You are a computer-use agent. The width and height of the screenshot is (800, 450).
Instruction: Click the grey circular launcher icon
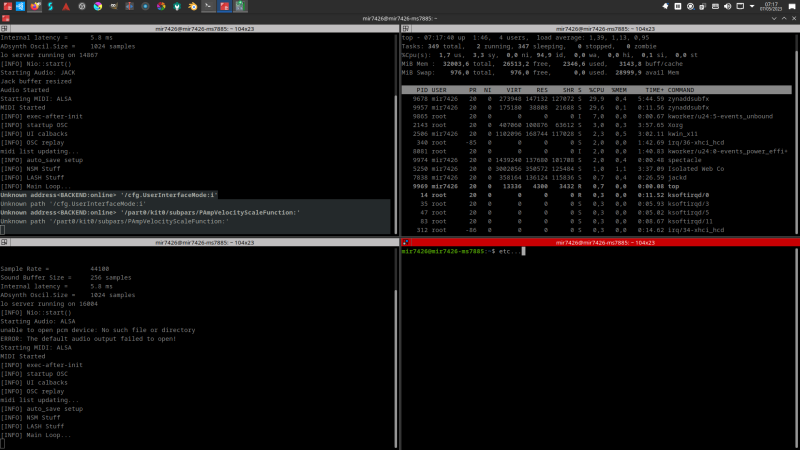82,6
